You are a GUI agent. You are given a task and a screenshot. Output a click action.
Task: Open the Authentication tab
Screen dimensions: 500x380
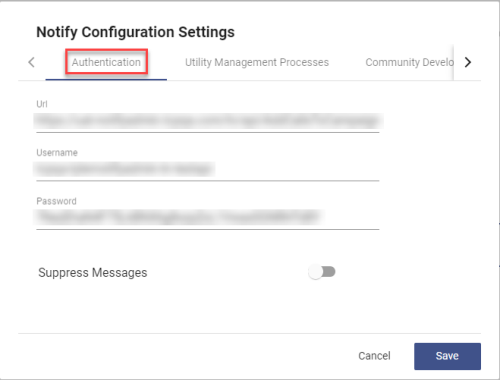click(x=106, y=62)
